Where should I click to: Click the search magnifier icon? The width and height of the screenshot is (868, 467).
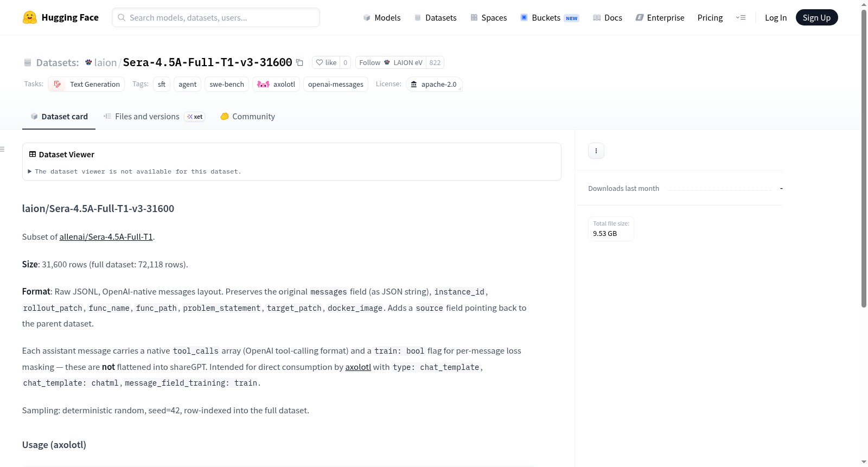[x=122, y=17]
